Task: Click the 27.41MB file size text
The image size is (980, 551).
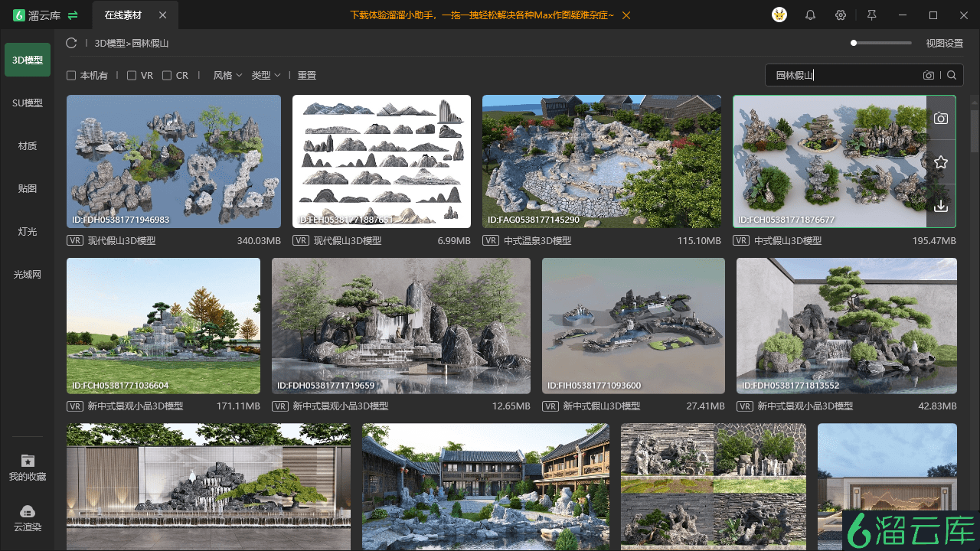Action: point(706,406)
